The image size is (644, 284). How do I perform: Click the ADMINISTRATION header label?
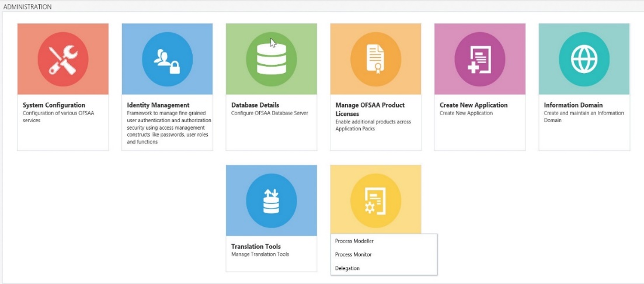click(27, 7)
